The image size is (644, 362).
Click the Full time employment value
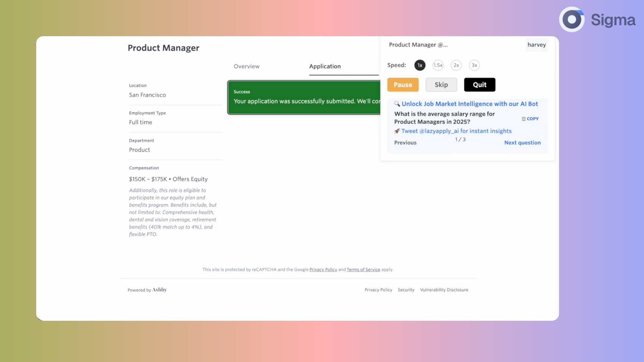(x=141, y=122)
